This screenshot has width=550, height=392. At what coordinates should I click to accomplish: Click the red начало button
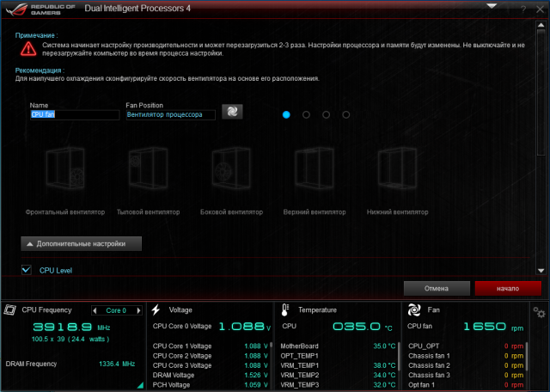pos(508,289)
